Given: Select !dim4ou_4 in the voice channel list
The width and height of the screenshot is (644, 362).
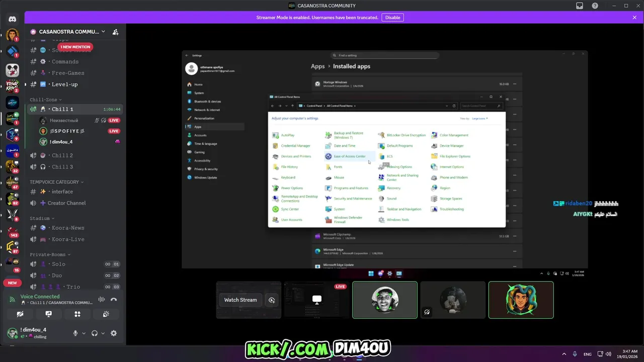Looking at the screenshot, I should [x=80, y=142].
